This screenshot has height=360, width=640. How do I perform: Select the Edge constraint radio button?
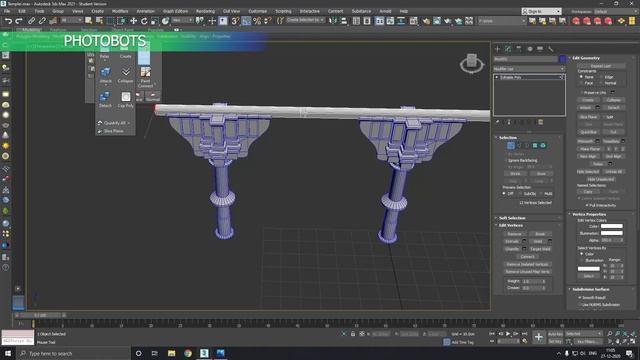[x=602, y=77]
